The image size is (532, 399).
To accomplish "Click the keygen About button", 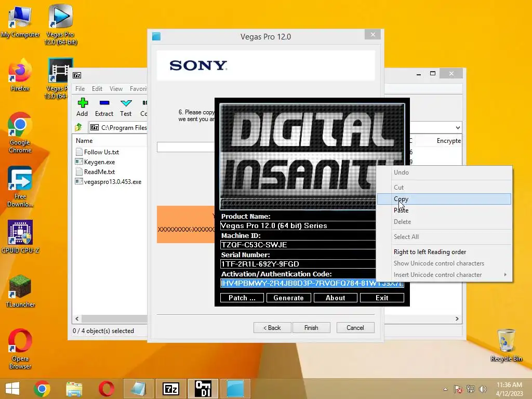I will [x=336, y=298].
